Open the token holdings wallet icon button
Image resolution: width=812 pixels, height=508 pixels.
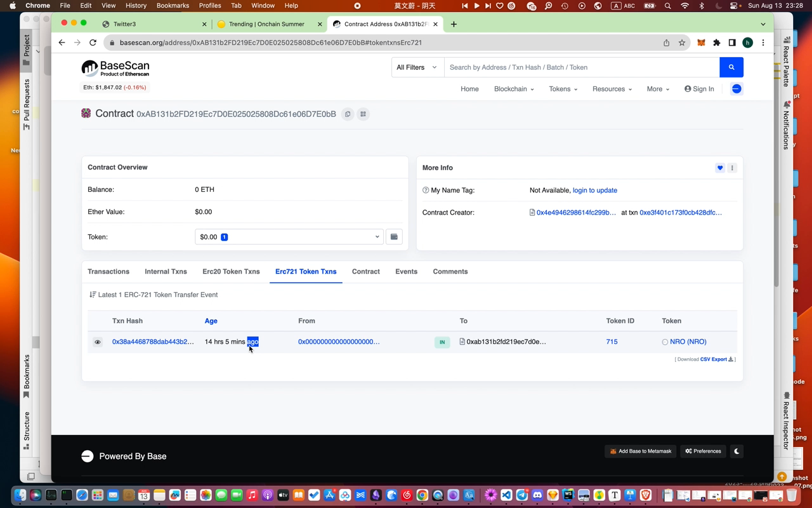click(x=394, y=237)
